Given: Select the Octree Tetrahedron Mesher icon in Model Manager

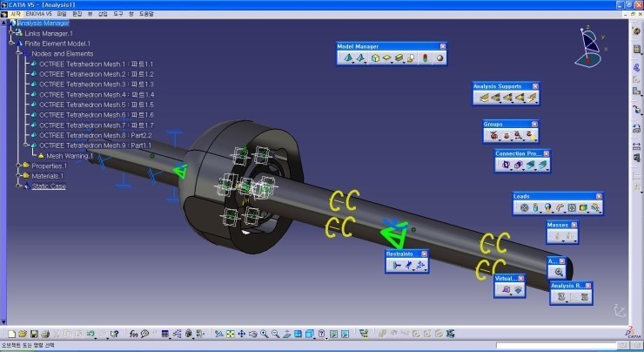Looking at the screenshot, I should tap(348, 58).
